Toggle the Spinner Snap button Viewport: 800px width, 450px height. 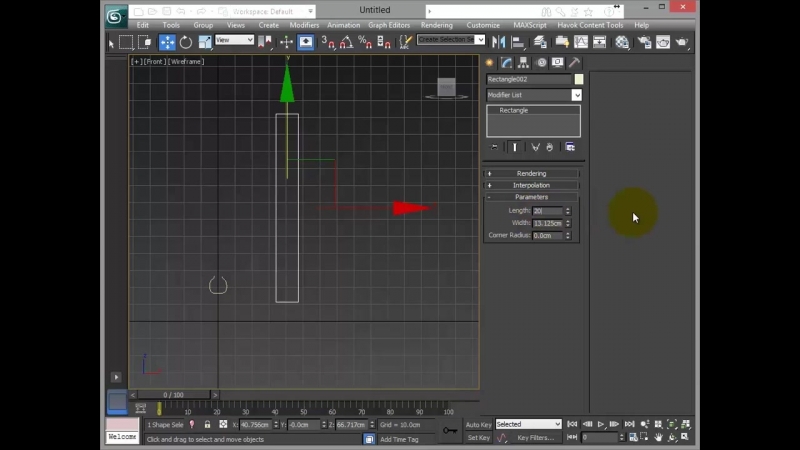pyautogui.click(x=384, y=42)
